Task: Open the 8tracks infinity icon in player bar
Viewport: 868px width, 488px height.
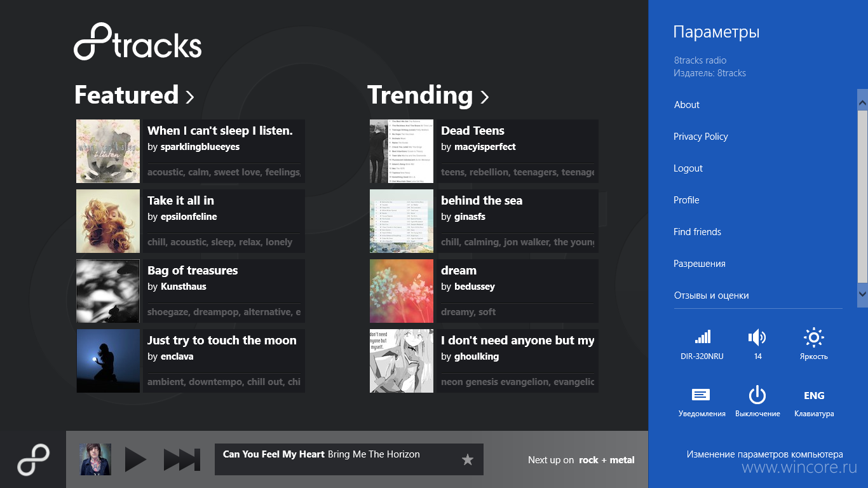Action: [33, 459]
